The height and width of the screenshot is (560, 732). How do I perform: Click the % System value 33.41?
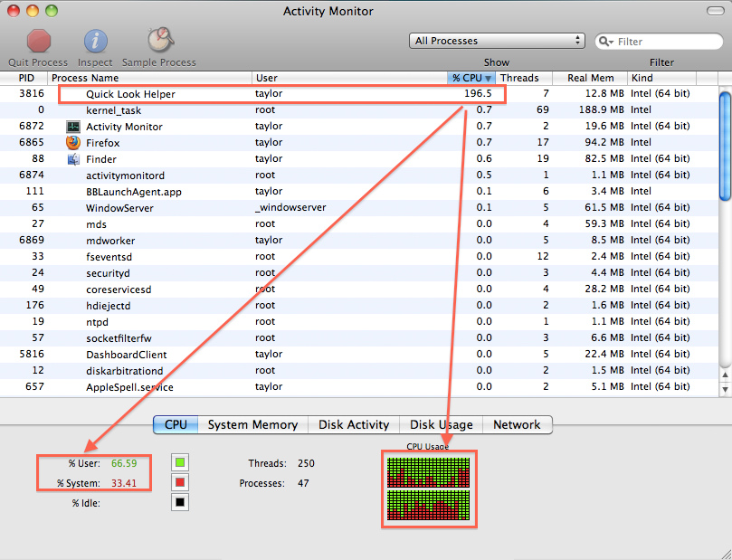coord(124,483)
